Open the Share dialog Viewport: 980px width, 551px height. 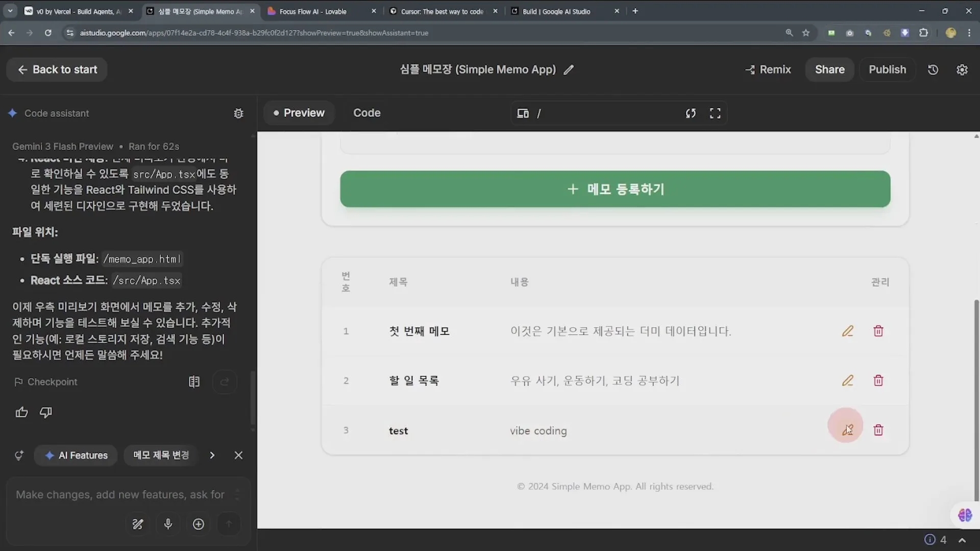click(x=829, y=69)
